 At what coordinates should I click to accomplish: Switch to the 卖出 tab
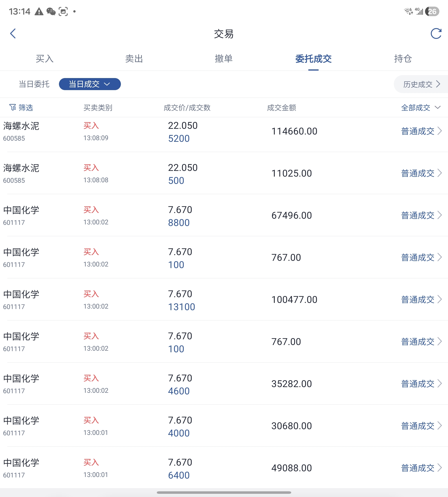coord(134,58)
